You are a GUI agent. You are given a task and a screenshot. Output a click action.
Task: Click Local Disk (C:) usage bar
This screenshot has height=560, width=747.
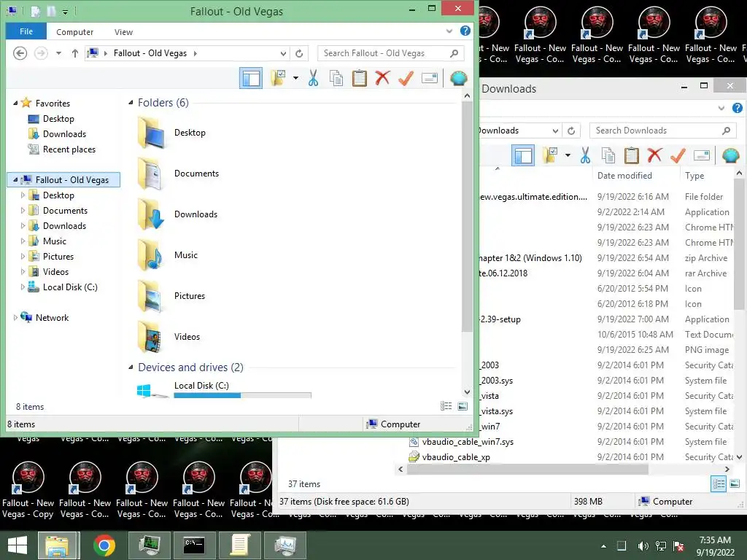coord(242,395)
